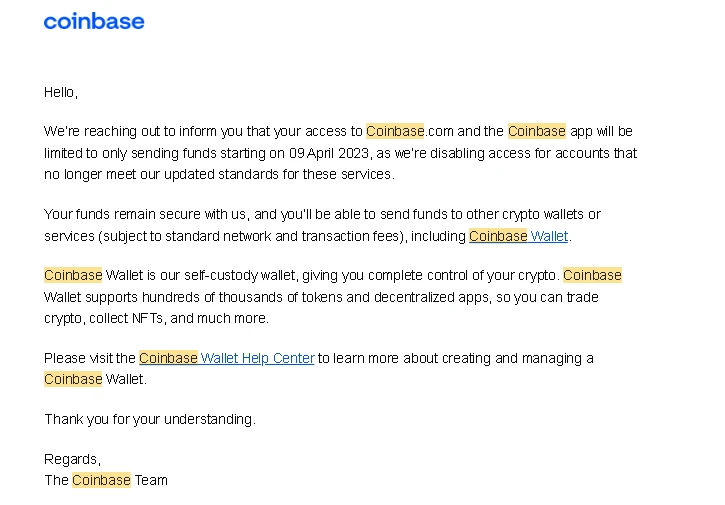Click highlighted Coinbase after "of your crypto."
The height and width of the screenshot is (505, 725).
tap(592, 275)
